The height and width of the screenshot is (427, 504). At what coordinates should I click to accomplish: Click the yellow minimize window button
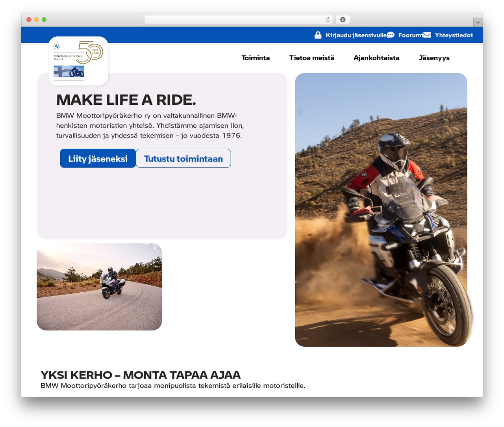[37, 20]
